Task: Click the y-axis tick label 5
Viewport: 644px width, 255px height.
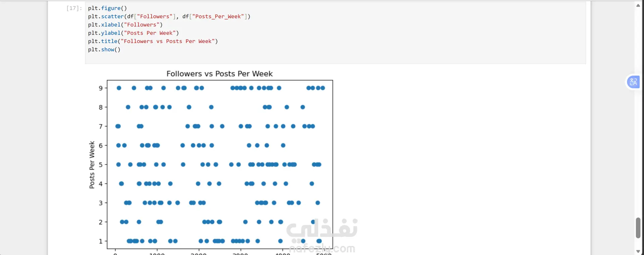Action: coord(101,165)
